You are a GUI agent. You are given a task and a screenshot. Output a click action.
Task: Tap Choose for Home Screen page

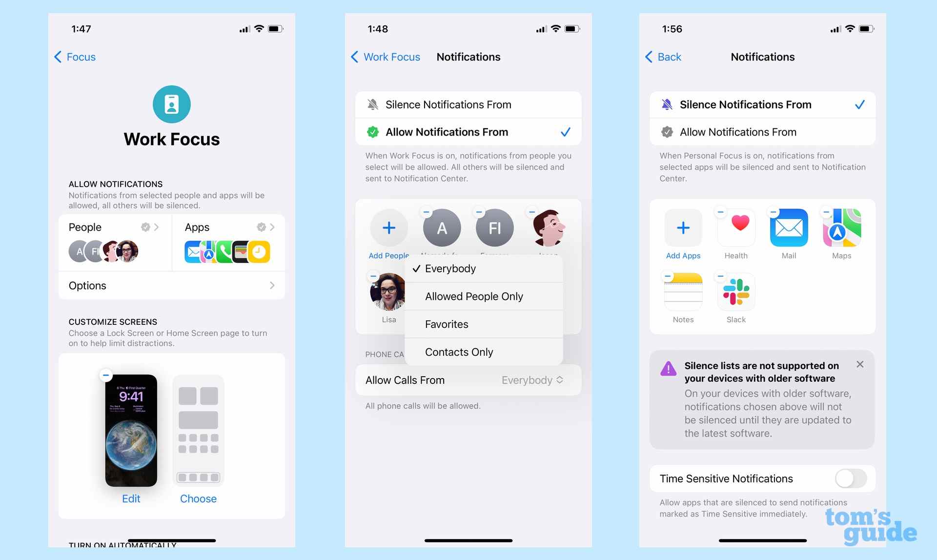point(198,498)
